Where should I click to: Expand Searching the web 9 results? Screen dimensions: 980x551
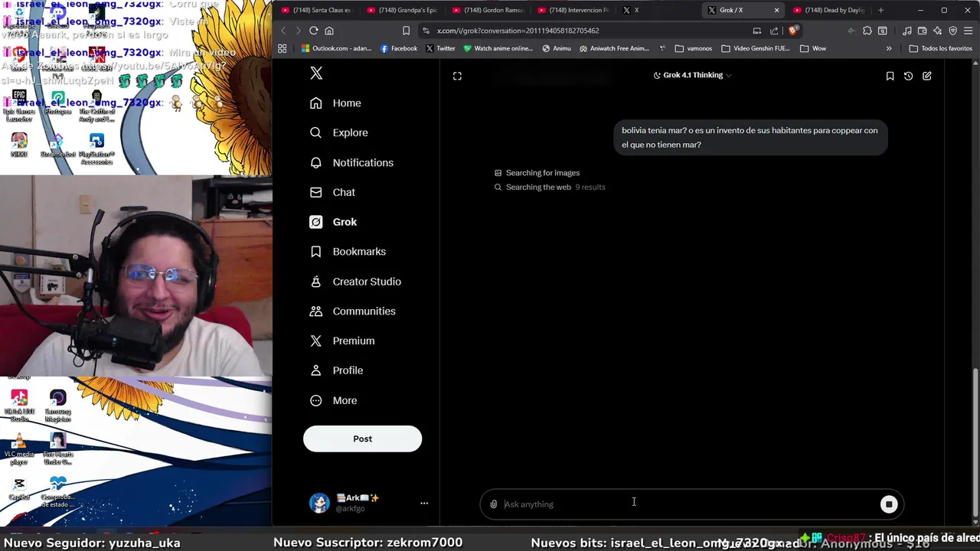tap(550, 187)
